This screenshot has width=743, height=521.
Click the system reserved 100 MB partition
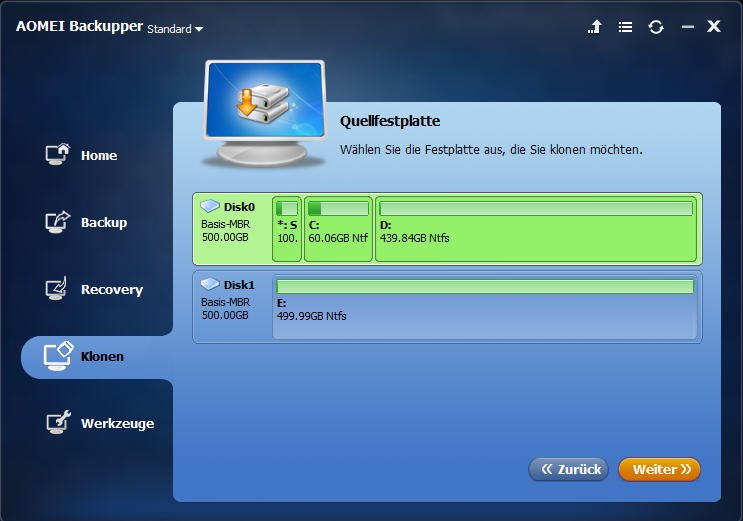[287, 229]
